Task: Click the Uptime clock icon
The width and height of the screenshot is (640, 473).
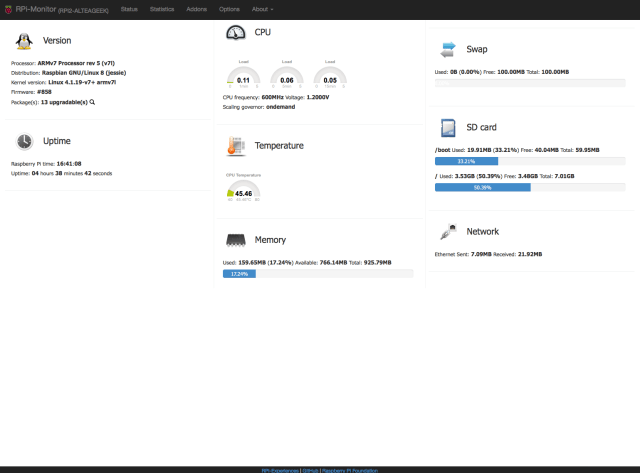Action: [24, 141]
